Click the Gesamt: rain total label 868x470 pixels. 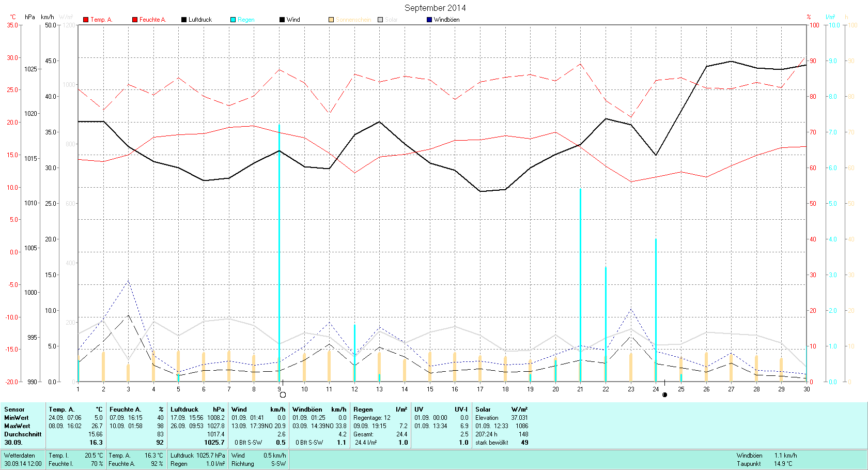(x=363, y=434)
